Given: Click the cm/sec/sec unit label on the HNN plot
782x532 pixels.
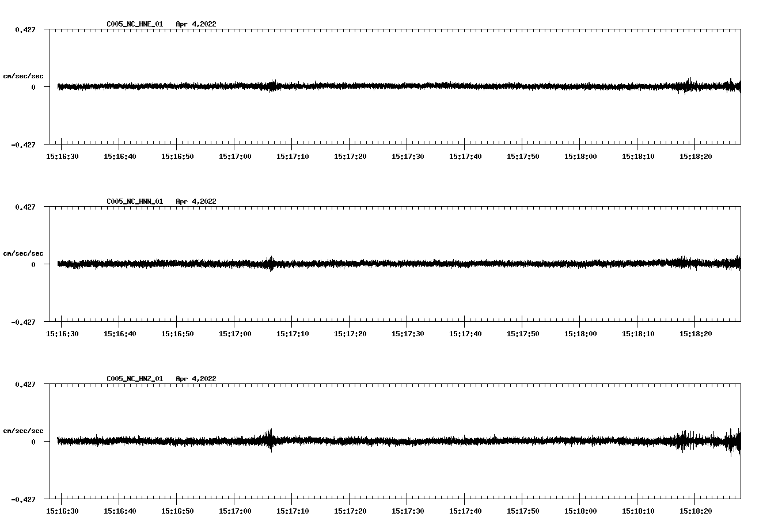Looking at the screenshot, I should (x=23, y=253).
